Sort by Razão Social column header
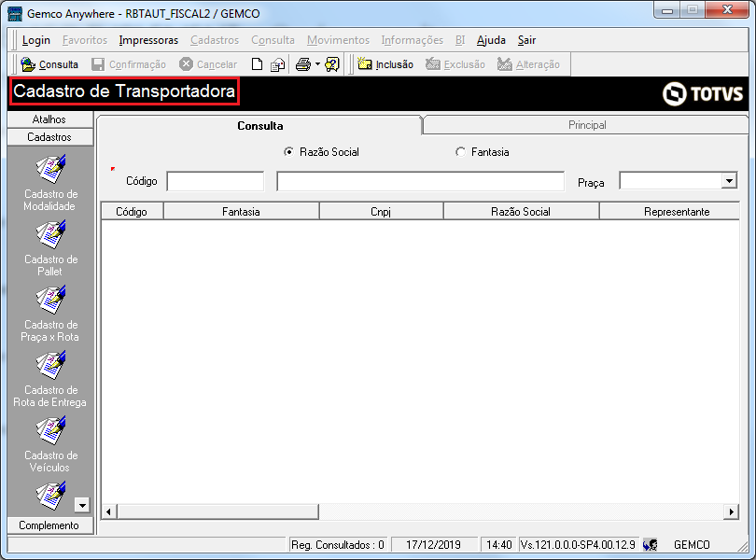Image resolution: width=756 pixels, height=560 pixels. click(521, 212)
